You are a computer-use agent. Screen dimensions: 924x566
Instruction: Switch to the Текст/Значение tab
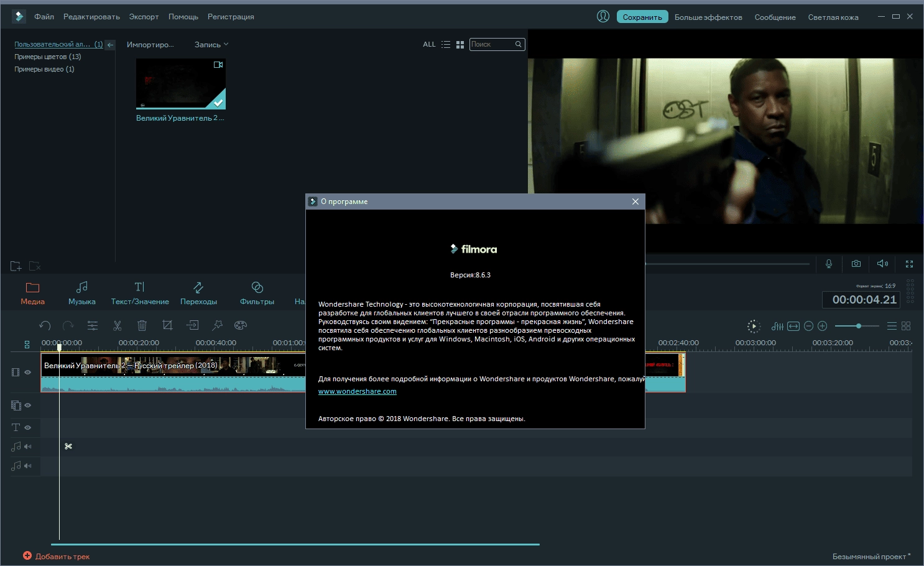coord(140,294)
